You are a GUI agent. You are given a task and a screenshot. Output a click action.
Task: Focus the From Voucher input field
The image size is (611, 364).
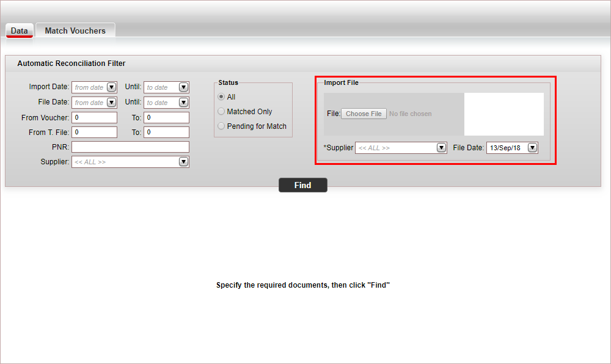[94, 118]
